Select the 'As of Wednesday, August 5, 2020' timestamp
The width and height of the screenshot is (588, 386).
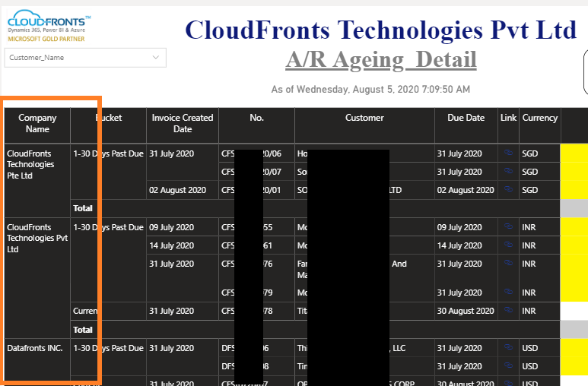tap(370, 89)
